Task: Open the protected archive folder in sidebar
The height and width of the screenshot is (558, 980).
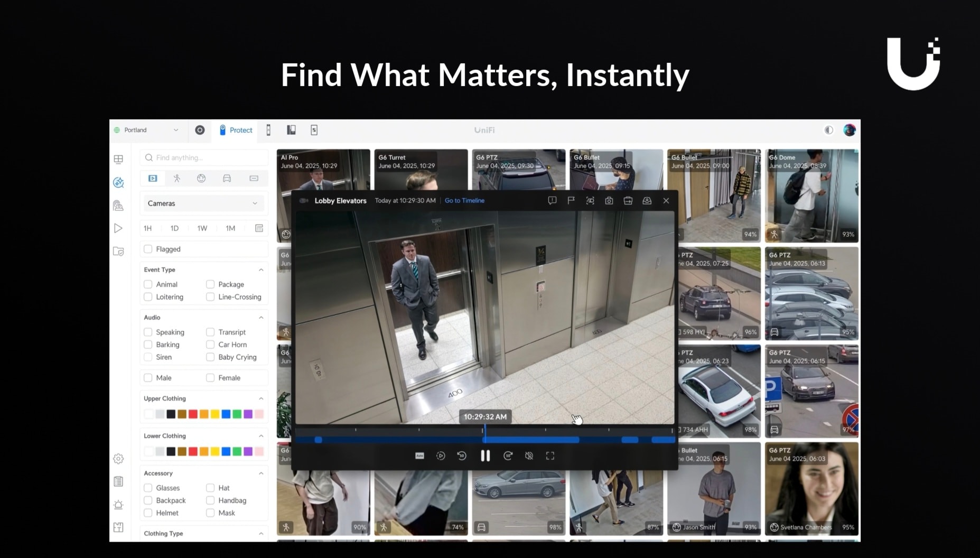Action: point(118,252)
